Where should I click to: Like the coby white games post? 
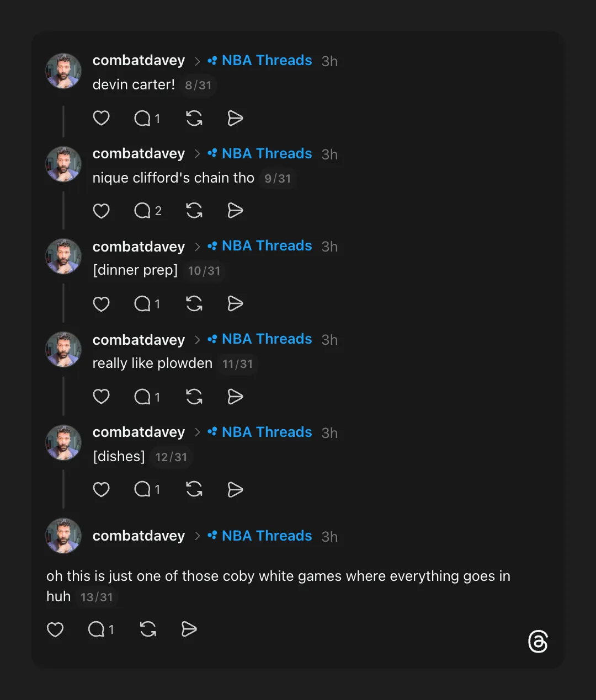click(55, 629)
